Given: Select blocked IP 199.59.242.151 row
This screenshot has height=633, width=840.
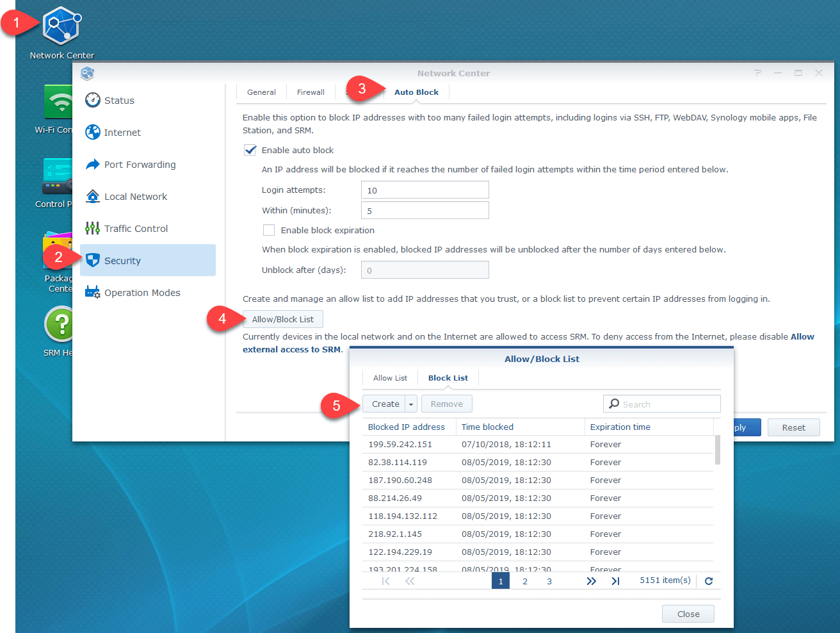Looking at the screenshot, I should [538, 445].
